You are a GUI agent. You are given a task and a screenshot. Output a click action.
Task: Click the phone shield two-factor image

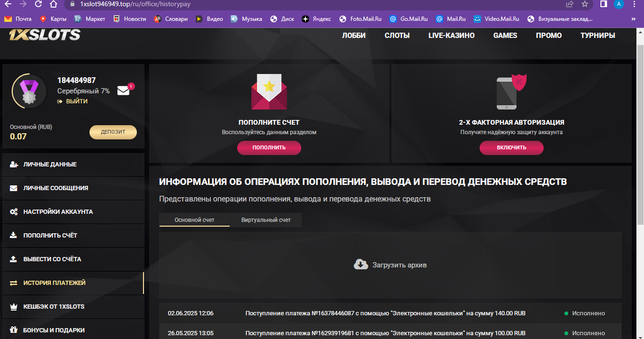[511, 92]
